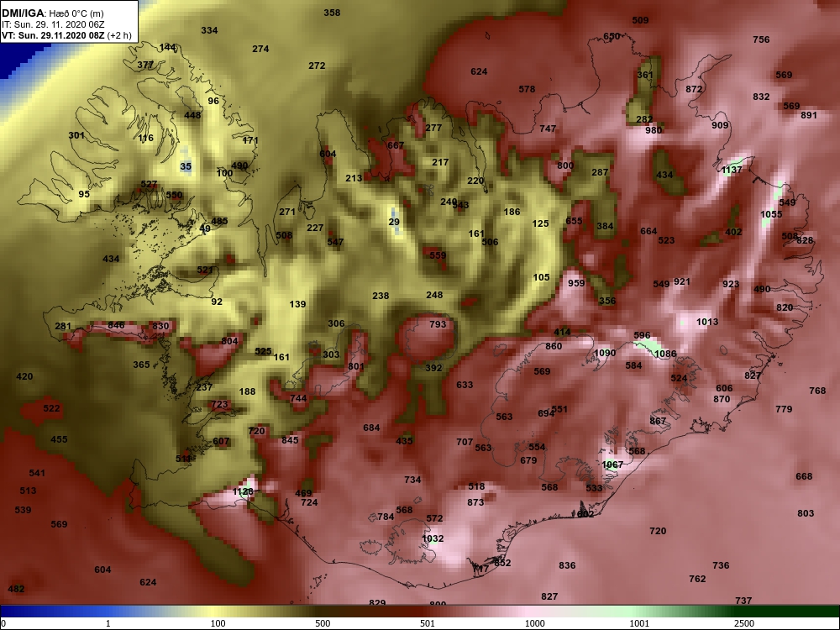The width and height of the screenshot is (840, 630).
Task: Select the value 448 in the Westfjords
Action: (x=192, y=114)
